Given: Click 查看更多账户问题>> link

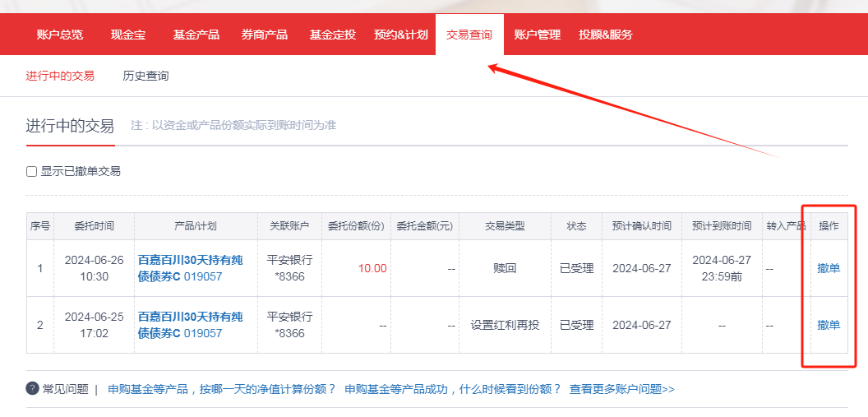Looking at the screenshot, I should 621,389.
